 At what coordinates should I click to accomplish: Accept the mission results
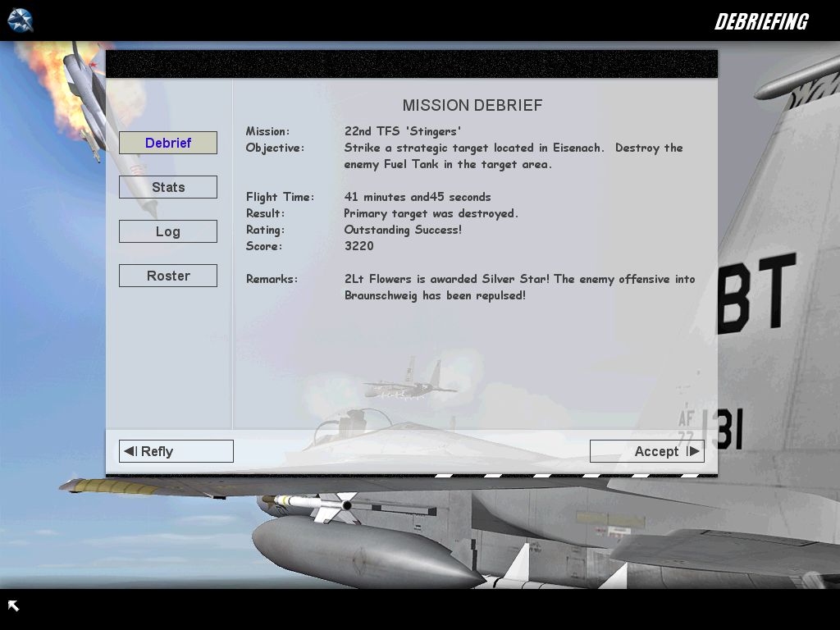click(x=647, y=451)
